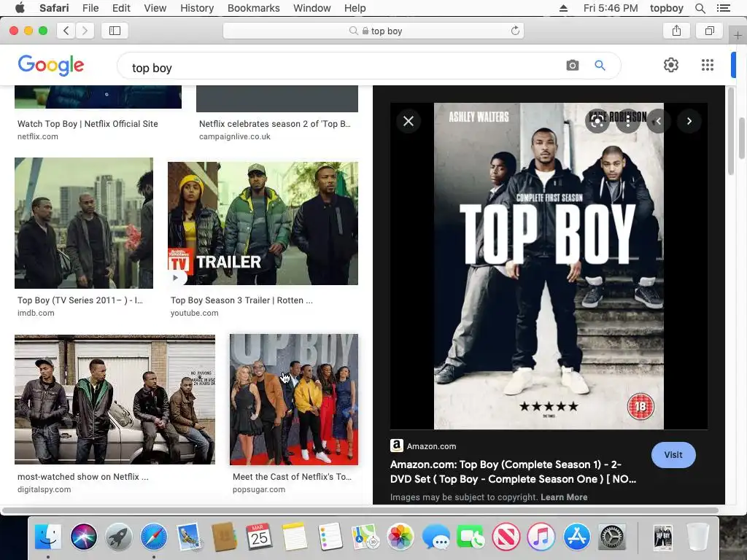
Task: Open Google Lens on the preview image
Action: (x=597, y=121)
